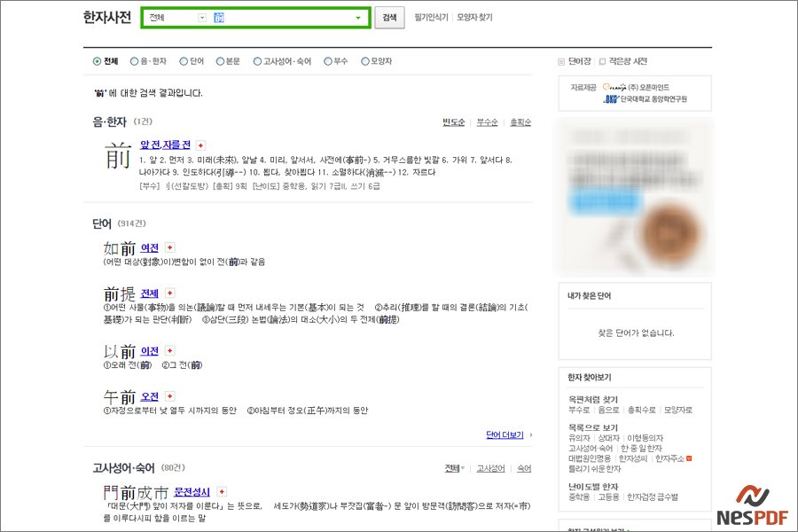Open the 중학용 difficulty hanja link
The image size is (798, 532).
(x=579, y=497)
